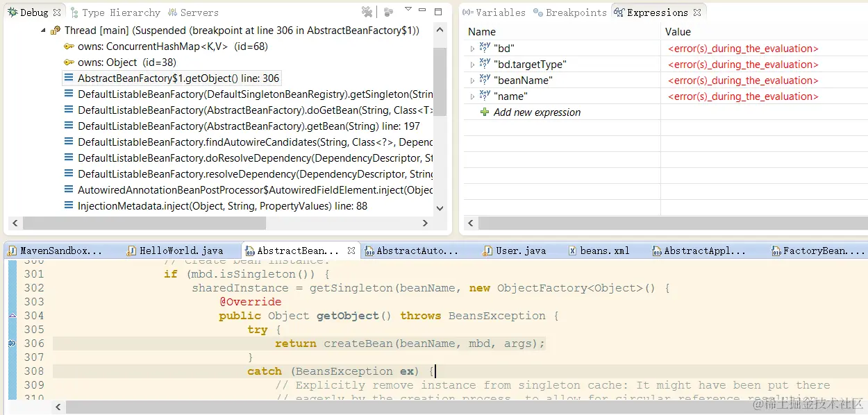The image size is (868, 415).
Task: Switch to the Variables tab
Action: [x=494, y=12]
